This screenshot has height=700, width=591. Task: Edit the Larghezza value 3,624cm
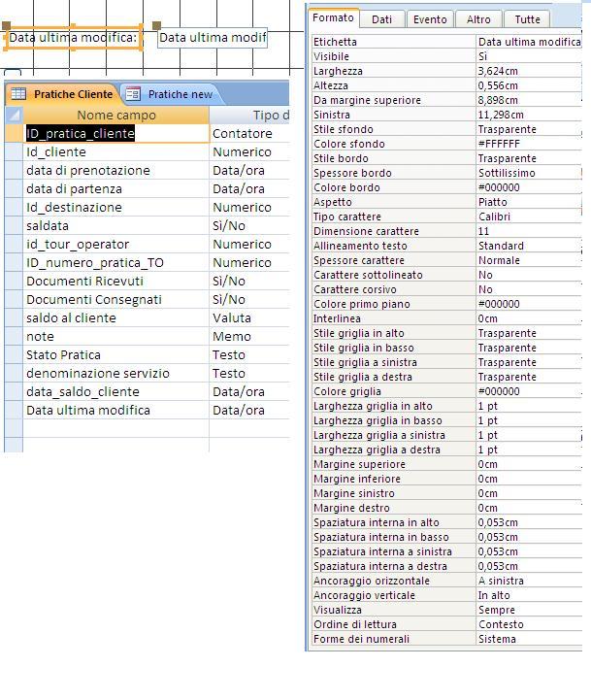[x=529, y=71]
